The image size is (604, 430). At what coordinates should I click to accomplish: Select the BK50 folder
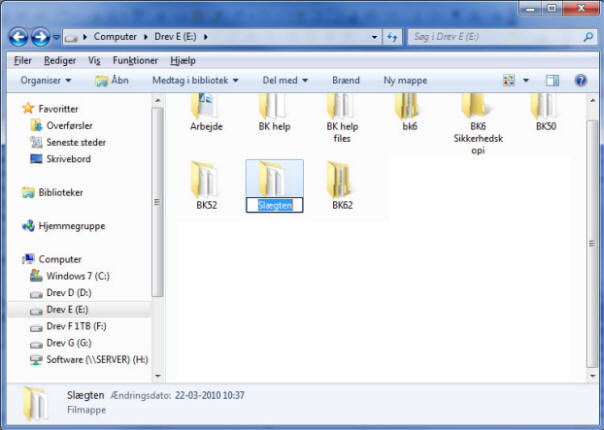coord(546,112)
